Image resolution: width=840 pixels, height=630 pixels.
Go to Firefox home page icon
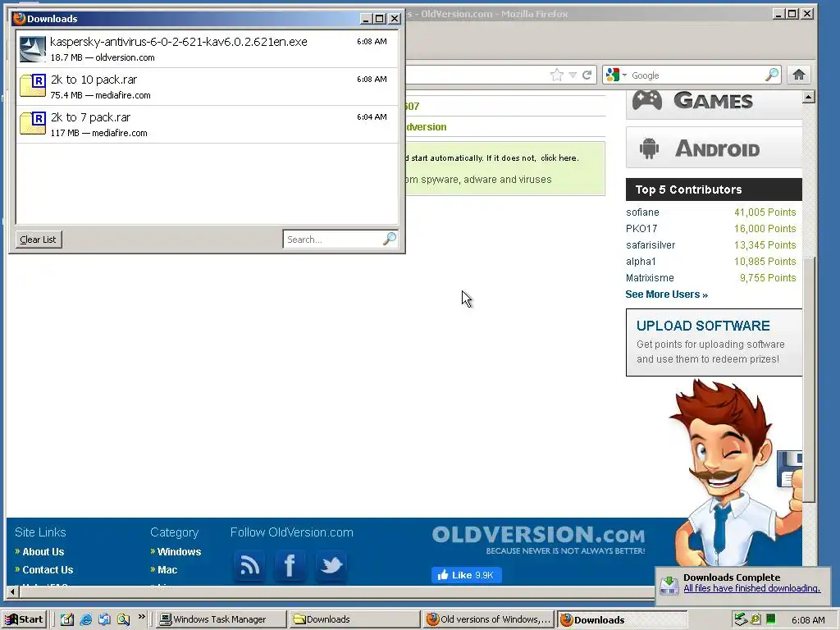coord(799,75)
